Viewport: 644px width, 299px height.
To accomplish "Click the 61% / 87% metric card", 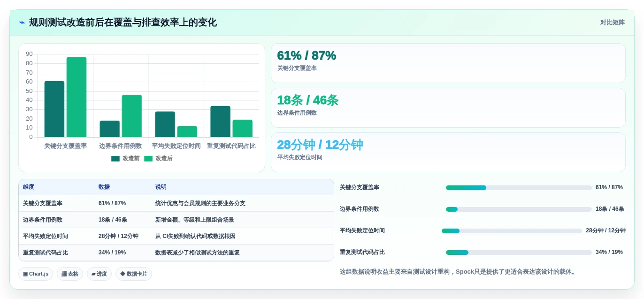I will click(448, 63).
